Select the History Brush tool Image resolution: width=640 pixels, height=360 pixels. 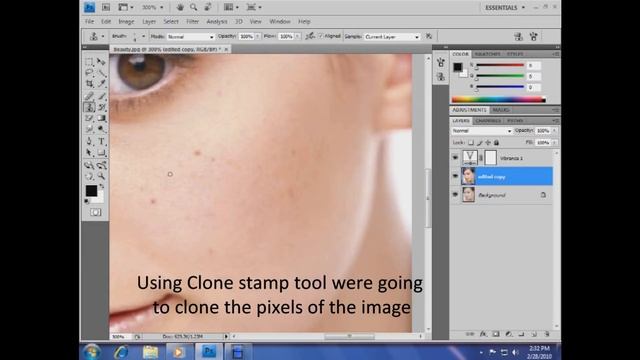[101, 107]
